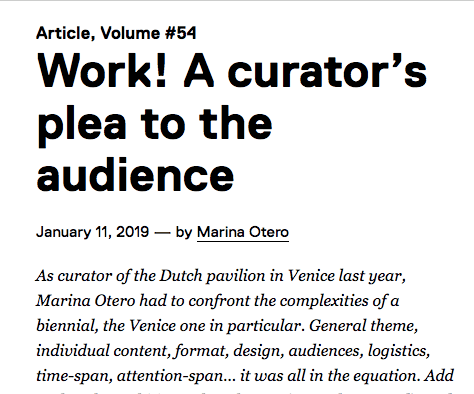Click the word "audience" in the headline

[x=135, y=175]
